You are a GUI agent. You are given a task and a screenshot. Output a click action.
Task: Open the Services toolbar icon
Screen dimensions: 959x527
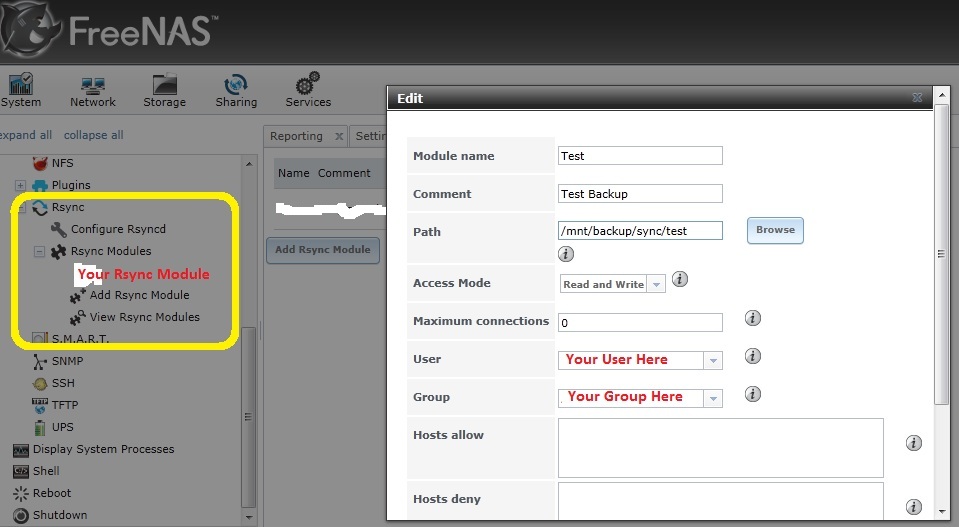(x=308, y=90)
